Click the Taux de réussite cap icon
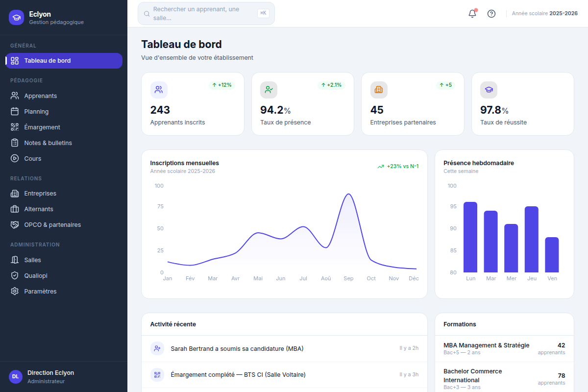 tap(489, 90)
